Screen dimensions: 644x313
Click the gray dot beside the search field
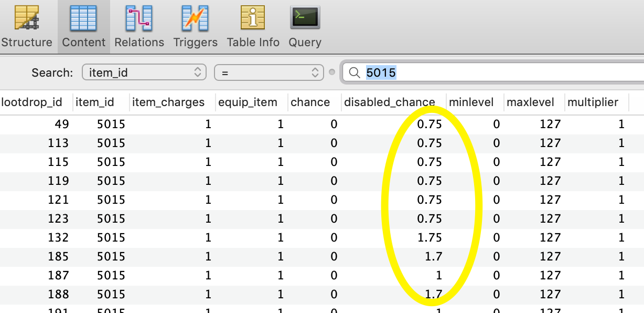[x=332, y=72]
